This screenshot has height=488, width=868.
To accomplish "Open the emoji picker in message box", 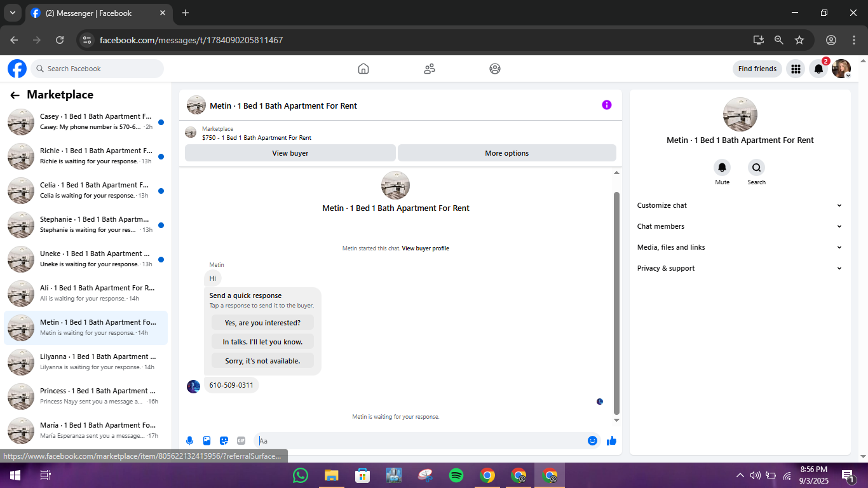I will coord(592,440).
